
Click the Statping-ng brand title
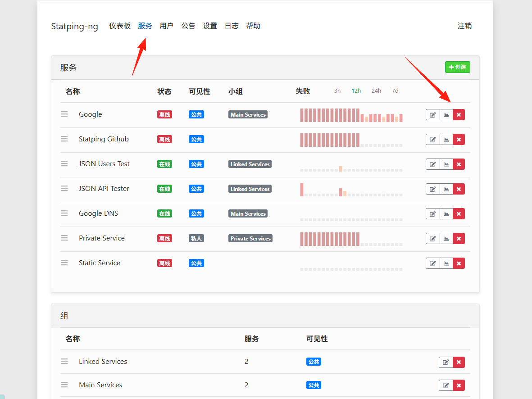[75, 27]
